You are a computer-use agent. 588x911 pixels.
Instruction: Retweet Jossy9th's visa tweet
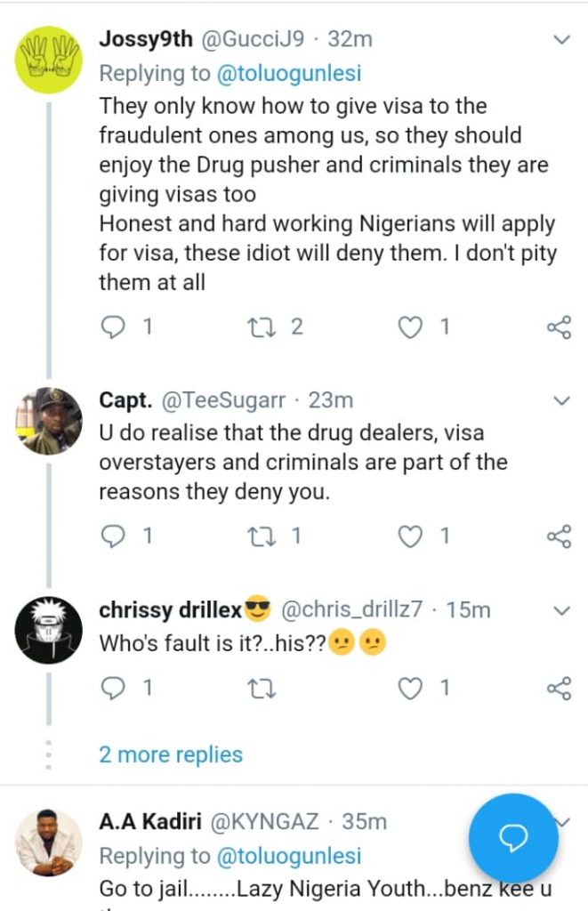click(262, 327)
